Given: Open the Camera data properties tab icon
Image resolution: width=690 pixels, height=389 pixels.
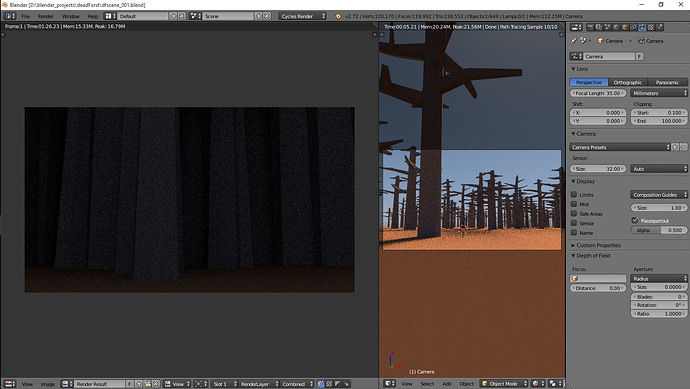Looking at the screenshot, I should coord(642,27).
